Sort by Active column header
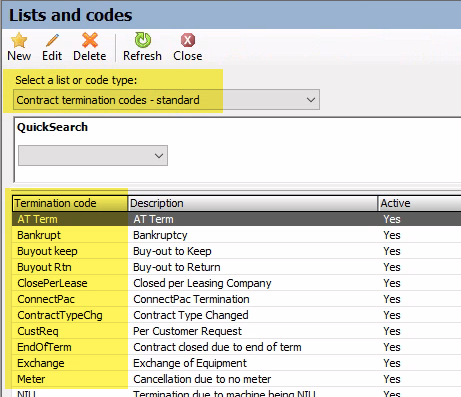Screen dimensions: 461x397 tap(419, 203)
